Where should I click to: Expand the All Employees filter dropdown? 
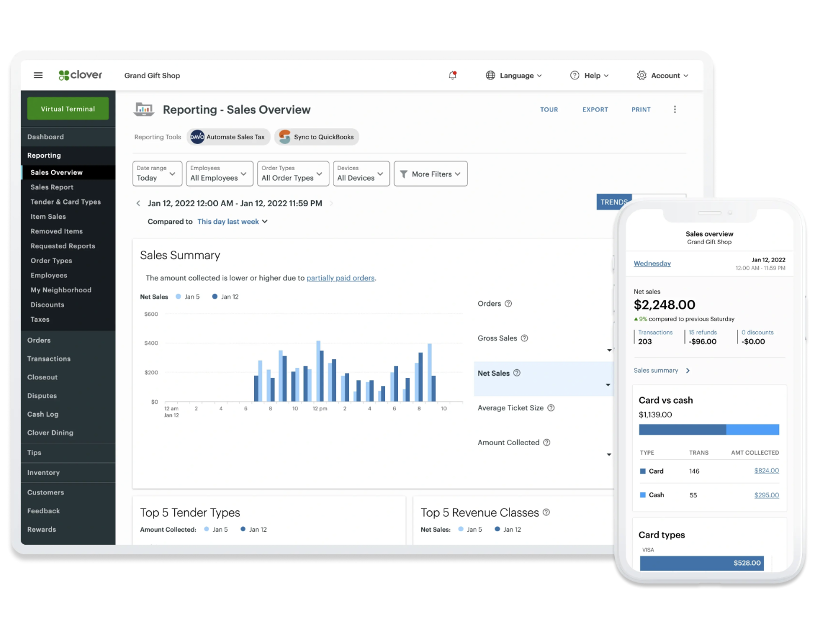click(x=219, y=174)
